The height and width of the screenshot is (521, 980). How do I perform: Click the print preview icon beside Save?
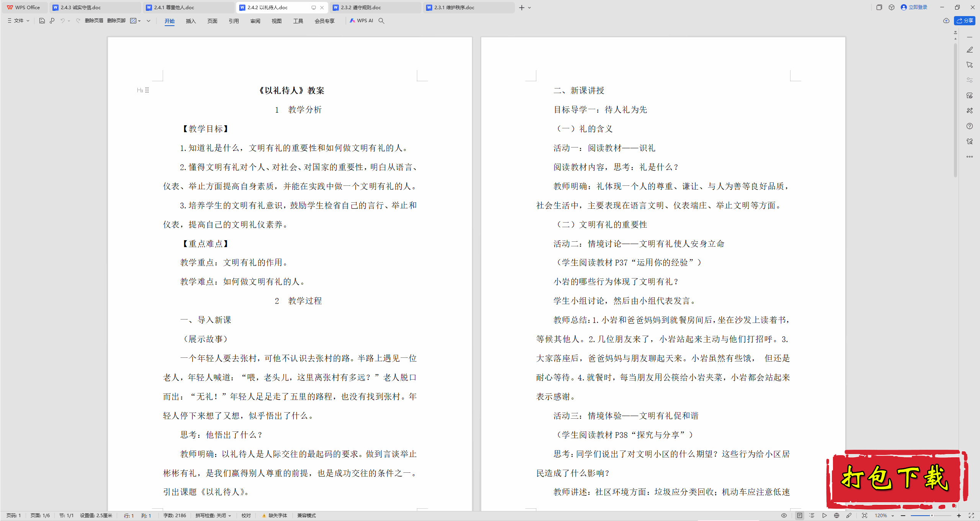coord(52,21)
